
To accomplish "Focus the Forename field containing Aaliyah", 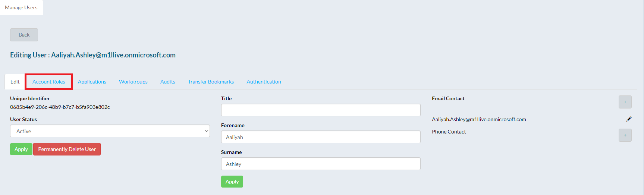I will (x=321, y=137).
